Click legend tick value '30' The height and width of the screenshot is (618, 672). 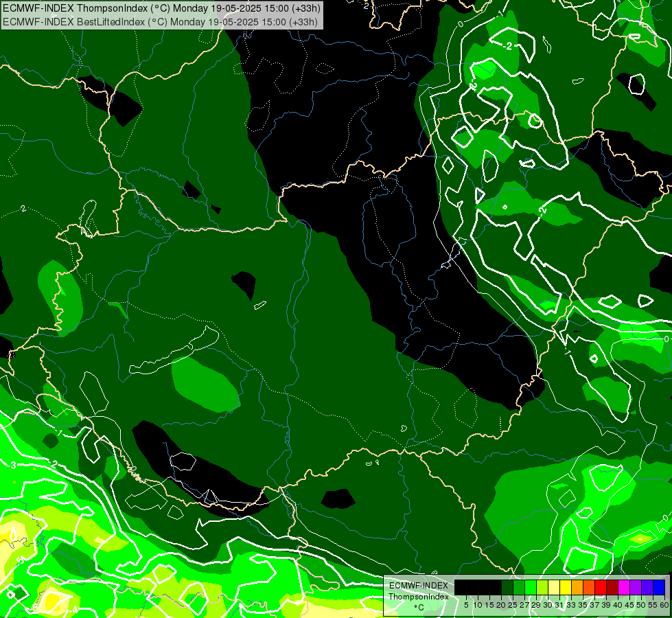[x=548, y=605]
